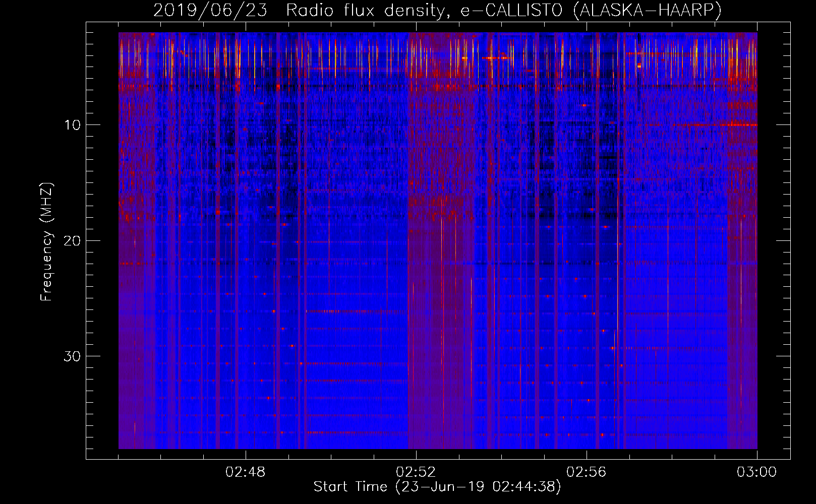Click the 03:00 time axis label
This screenshot has width=816, height=504.
coord(756,472)
